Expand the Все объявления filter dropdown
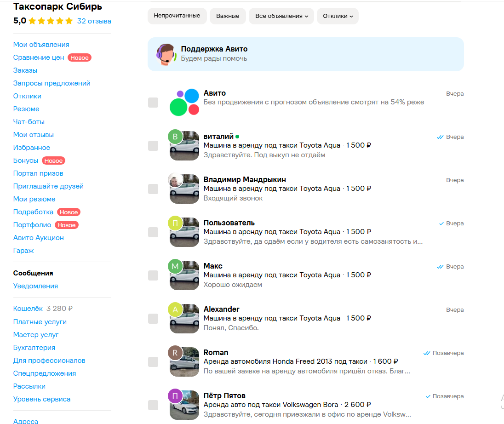Viewport: 504px width, 424px height. pos(281,16)
